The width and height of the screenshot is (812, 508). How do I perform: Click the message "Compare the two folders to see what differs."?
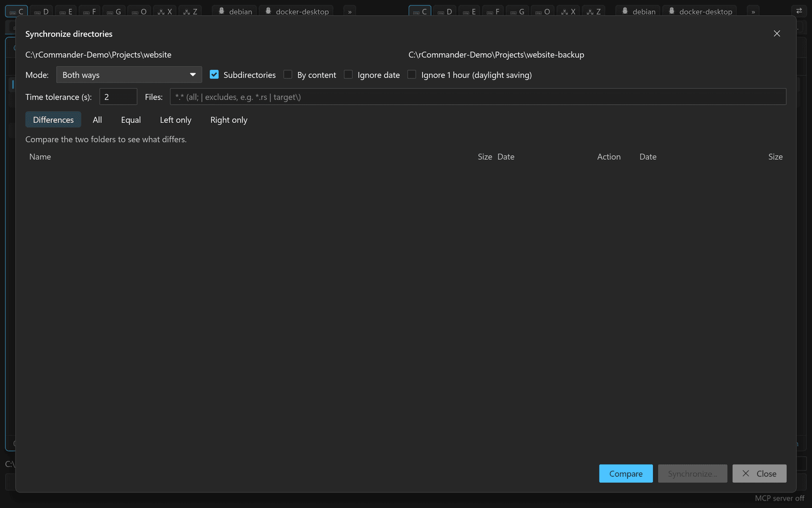106,139
